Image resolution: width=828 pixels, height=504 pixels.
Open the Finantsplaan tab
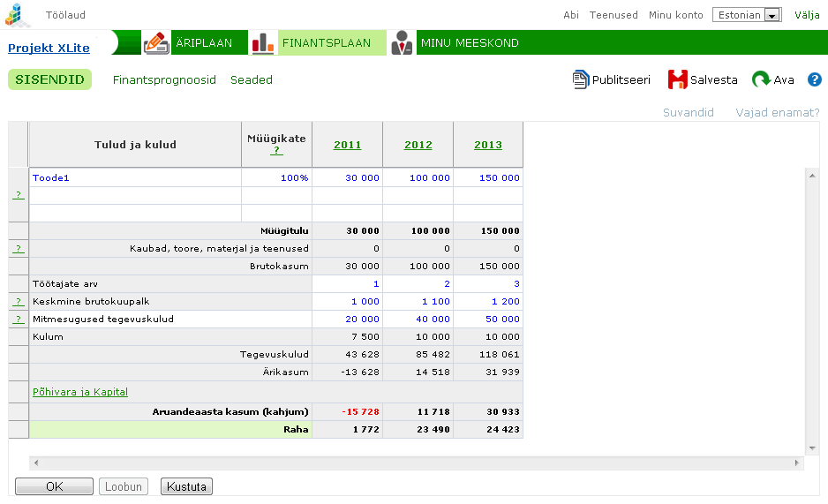point(327,42)
